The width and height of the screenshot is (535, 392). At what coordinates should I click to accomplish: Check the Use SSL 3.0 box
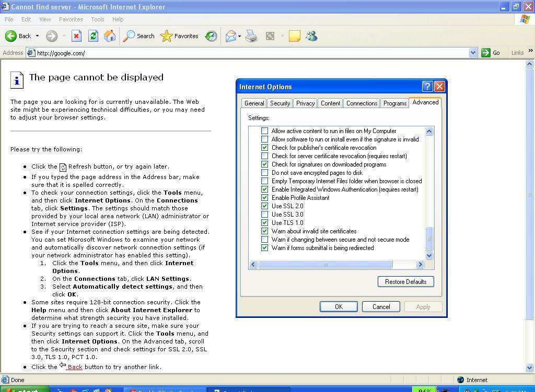point(264,215)
